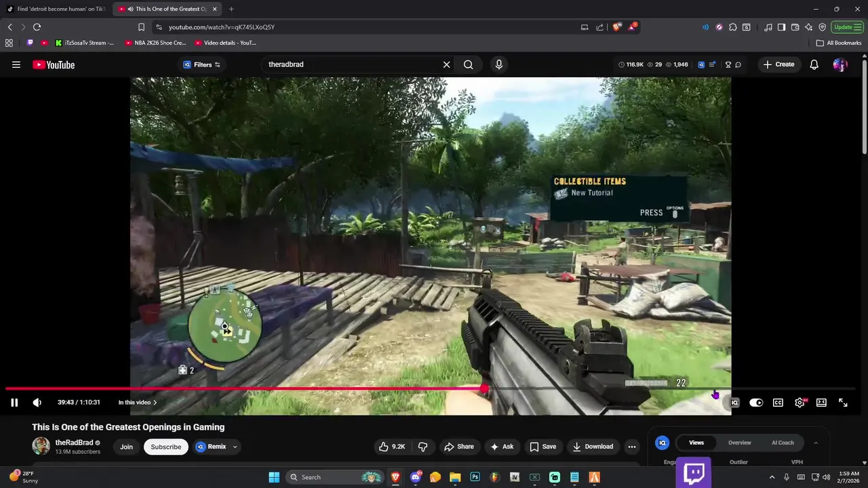This screenshot has width=868, height=488.
Task: Click the Join button
Action: click(x=127, y=447)
